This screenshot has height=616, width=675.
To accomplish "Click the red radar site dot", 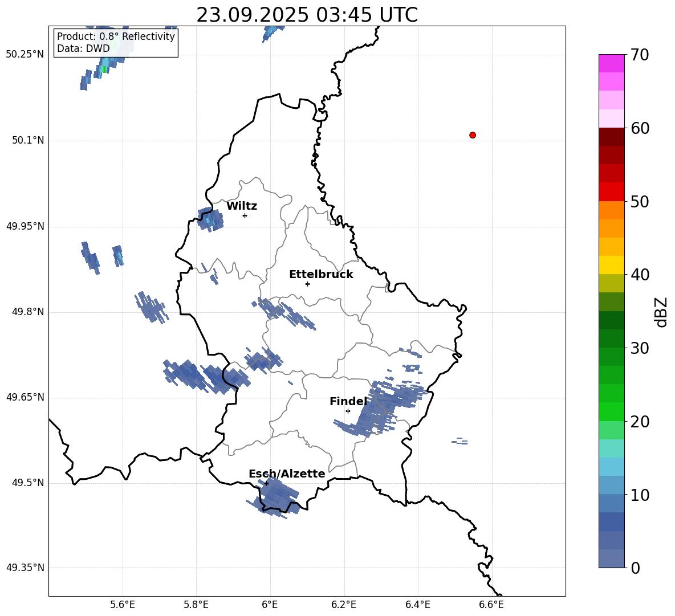I will (x=473, y=135).
